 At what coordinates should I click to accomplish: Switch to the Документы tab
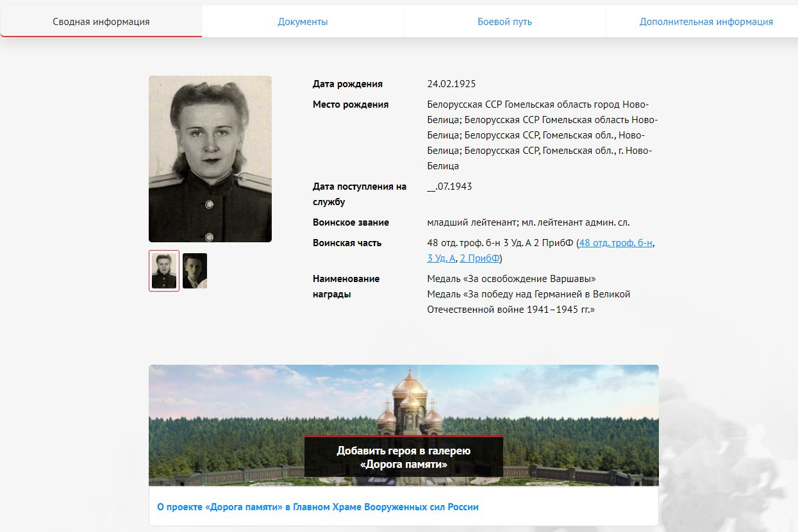click(303, 22)
